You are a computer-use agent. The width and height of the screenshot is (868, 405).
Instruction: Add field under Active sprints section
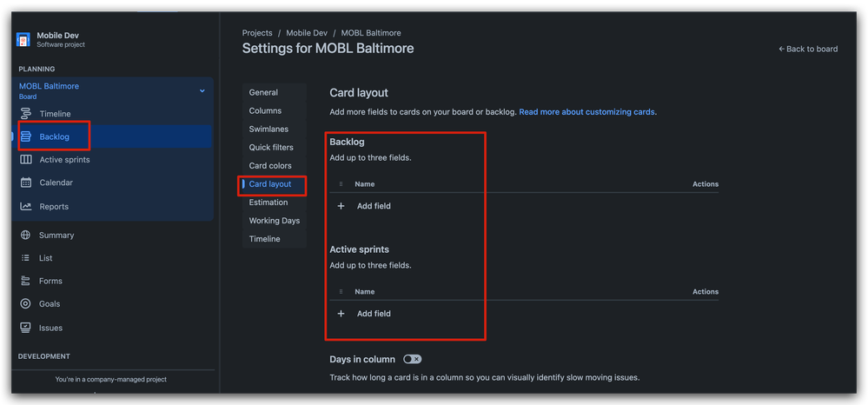pos(364,314)
